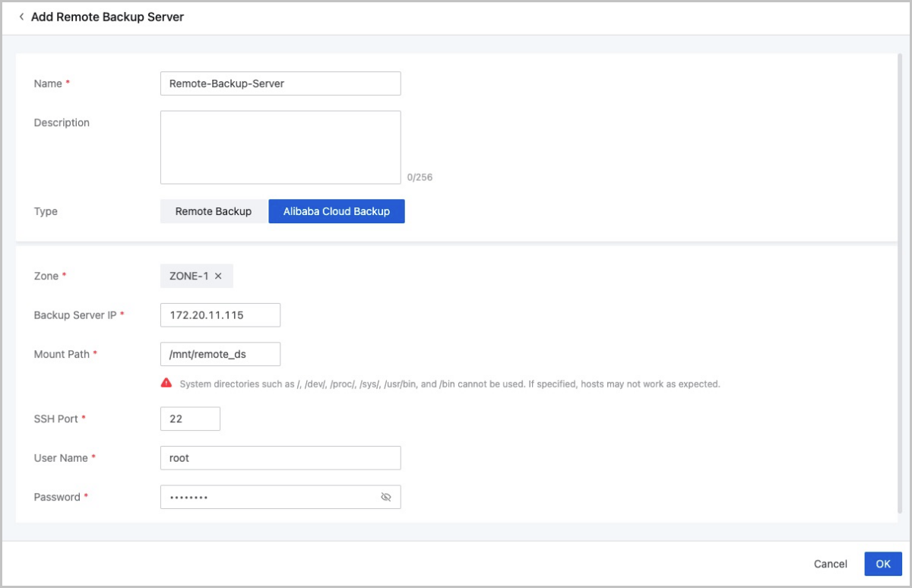
Task: Click the 0/256 character counter
Action: point(420,178)
